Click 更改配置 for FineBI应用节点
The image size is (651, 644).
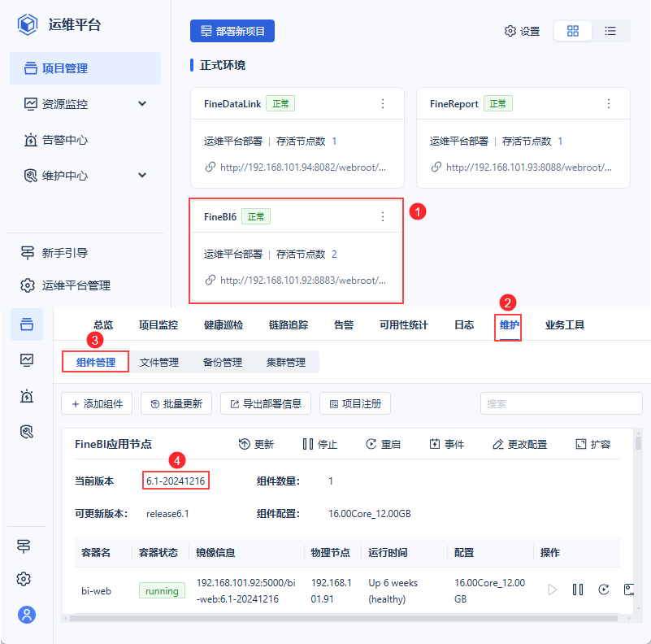pos(520,444)
